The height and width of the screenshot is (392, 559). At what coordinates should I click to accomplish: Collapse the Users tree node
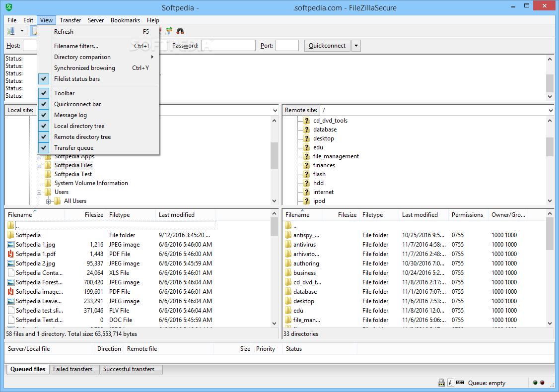coord(39,193)
